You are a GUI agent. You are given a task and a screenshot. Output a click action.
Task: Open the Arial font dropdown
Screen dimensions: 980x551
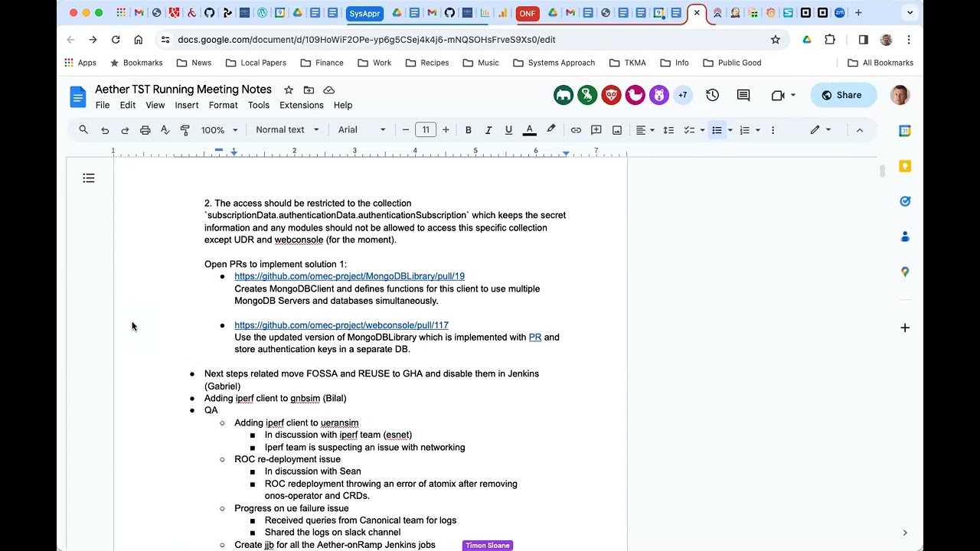pos(362,130)
